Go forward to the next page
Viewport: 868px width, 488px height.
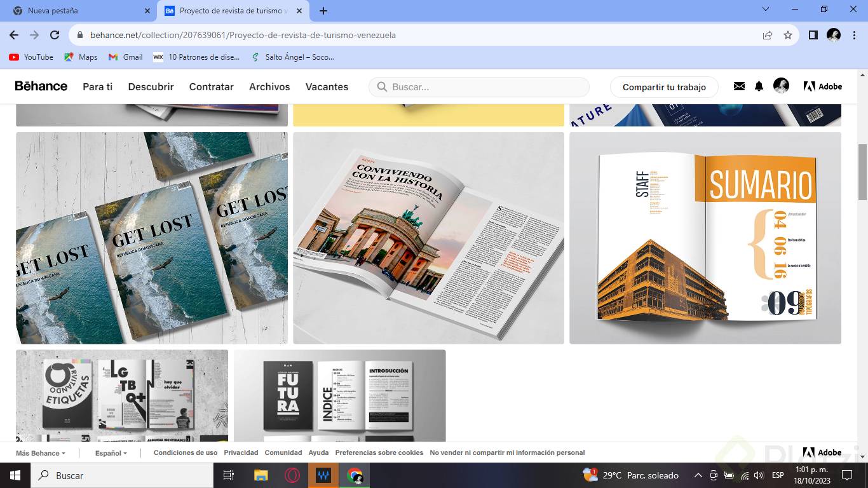click(34, 35)
